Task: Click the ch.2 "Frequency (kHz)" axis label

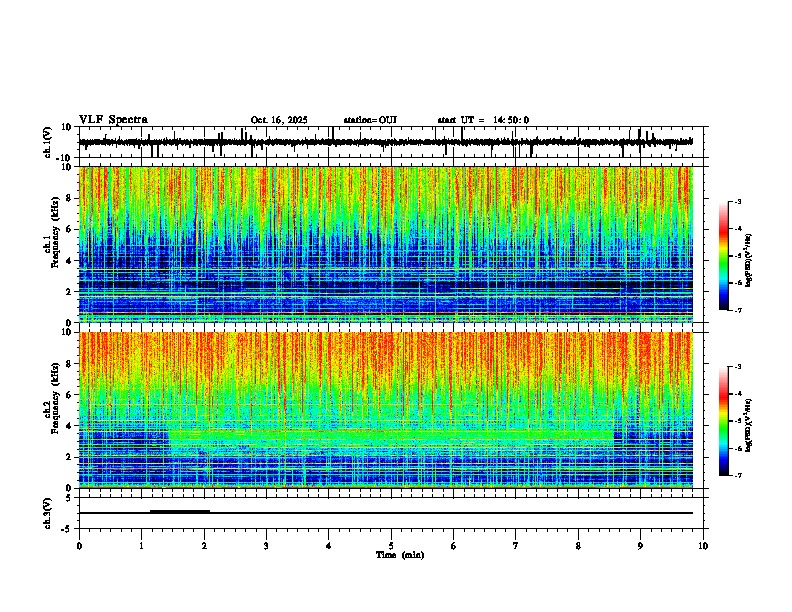Action: (56, 397)
